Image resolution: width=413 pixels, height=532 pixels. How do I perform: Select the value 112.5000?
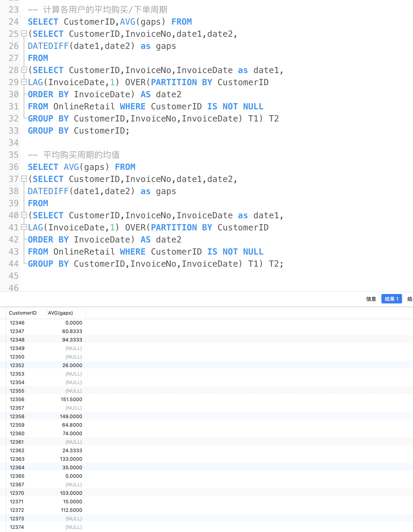click(x=71, y=510)
